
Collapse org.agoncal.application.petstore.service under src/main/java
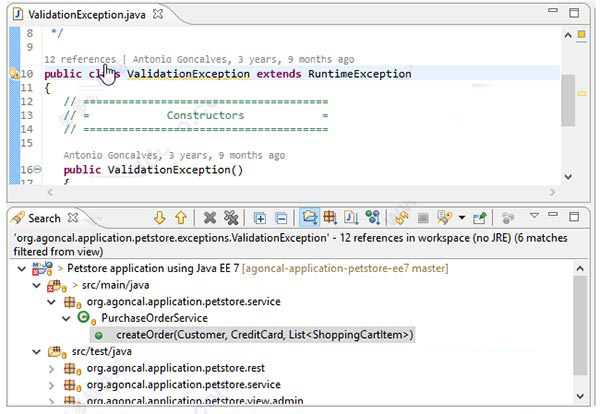pyautogui.click(x=52, y=302)
